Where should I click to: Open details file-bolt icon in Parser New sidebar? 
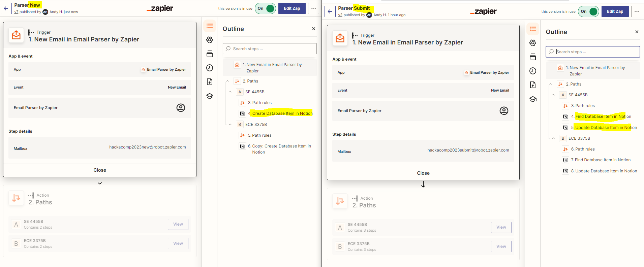pos(210,82)
